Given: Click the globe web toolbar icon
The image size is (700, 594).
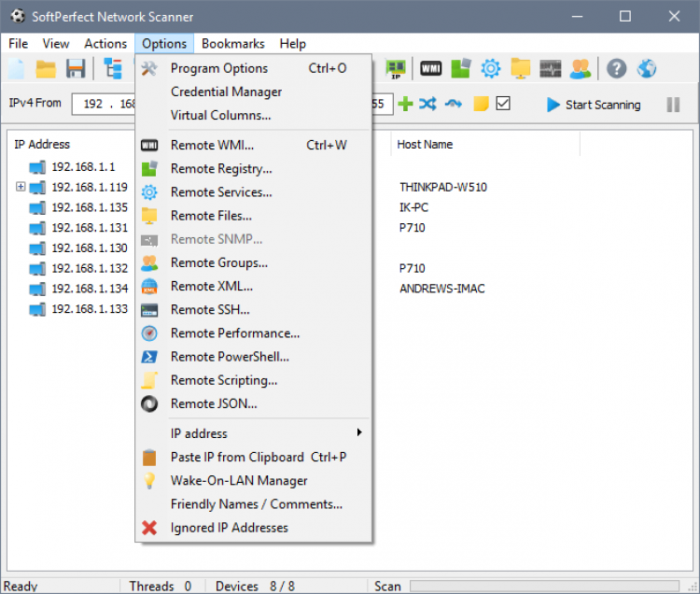Looking at the screenshot, I should click(x=647, y=69).
